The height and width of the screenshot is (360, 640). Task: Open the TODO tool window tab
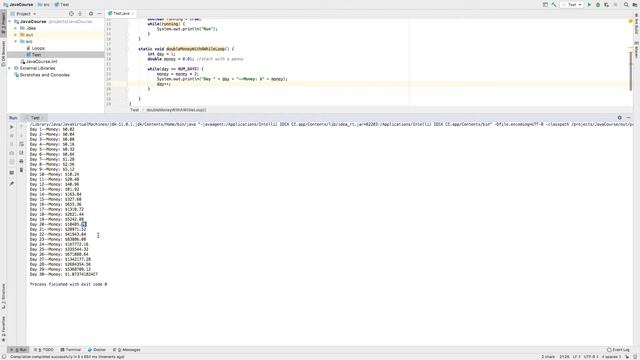44,350
